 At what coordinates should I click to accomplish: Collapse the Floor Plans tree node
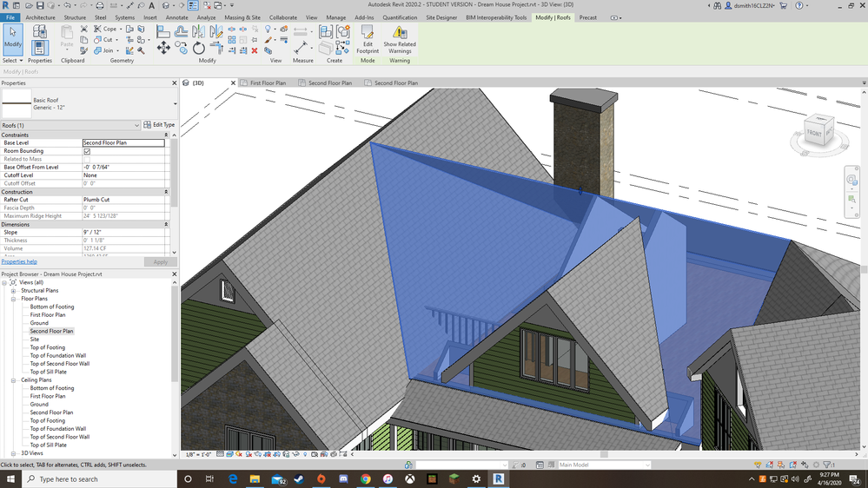[x=14, y=299]
